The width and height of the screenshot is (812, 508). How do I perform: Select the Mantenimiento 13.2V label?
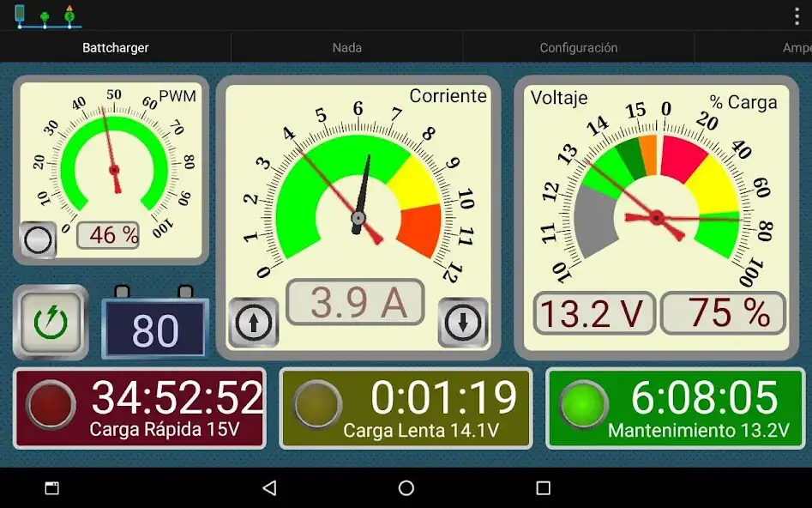(x=699, y=430)
